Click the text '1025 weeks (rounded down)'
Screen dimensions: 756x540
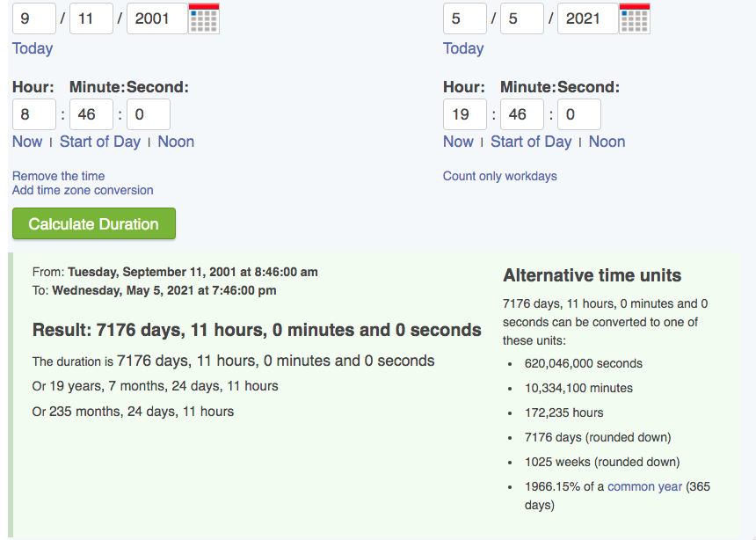[x=602, y=462]
